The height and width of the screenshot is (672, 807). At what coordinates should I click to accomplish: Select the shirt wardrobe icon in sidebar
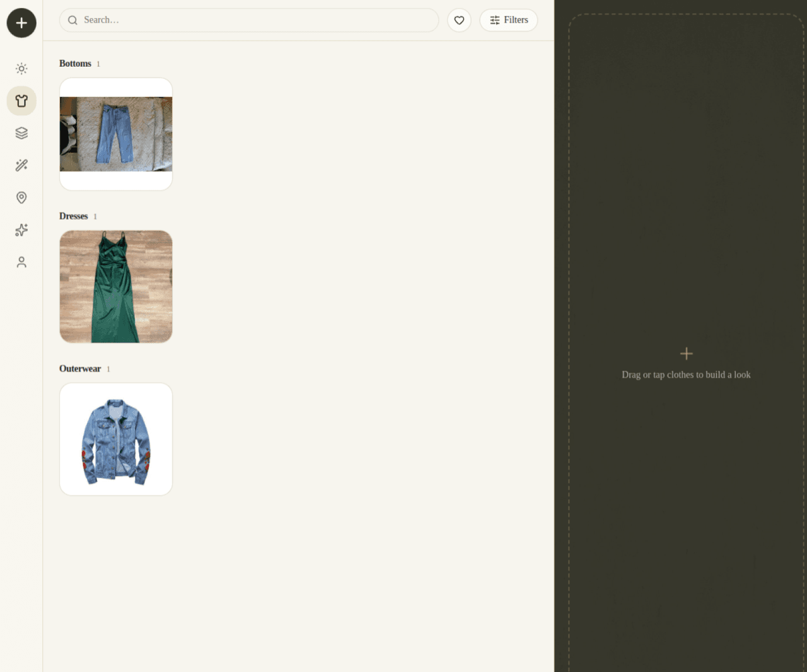tap(21, 101)
